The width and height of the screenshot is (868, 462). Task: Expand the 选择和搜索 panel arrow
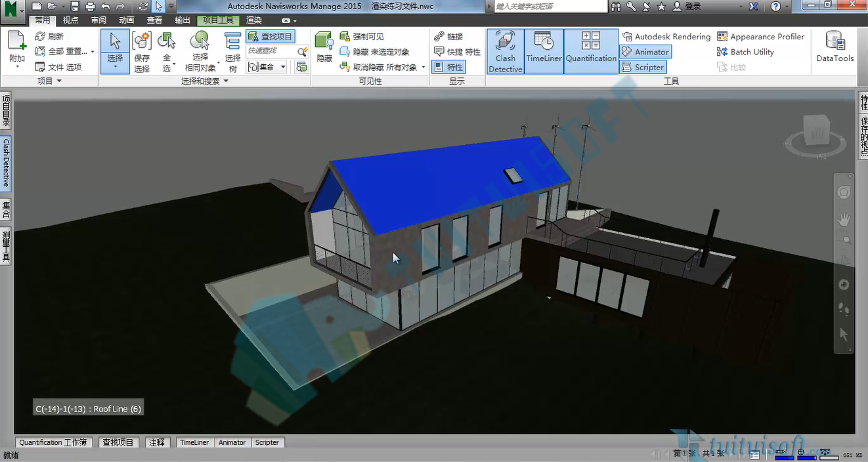coord(226,81)
